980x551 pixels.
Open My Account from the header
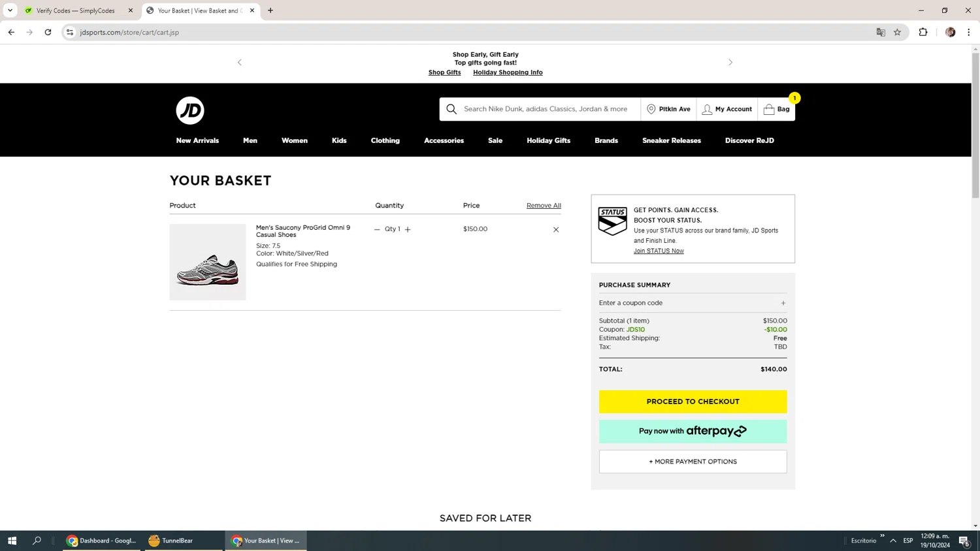click(x=727, y=109)
